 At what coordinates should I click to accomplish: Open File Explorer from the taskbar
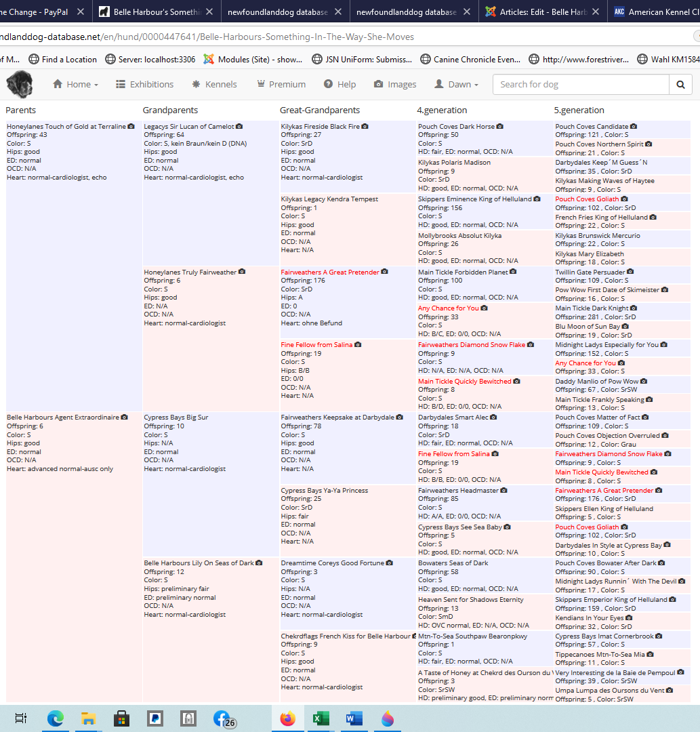[x=89, y=718]
